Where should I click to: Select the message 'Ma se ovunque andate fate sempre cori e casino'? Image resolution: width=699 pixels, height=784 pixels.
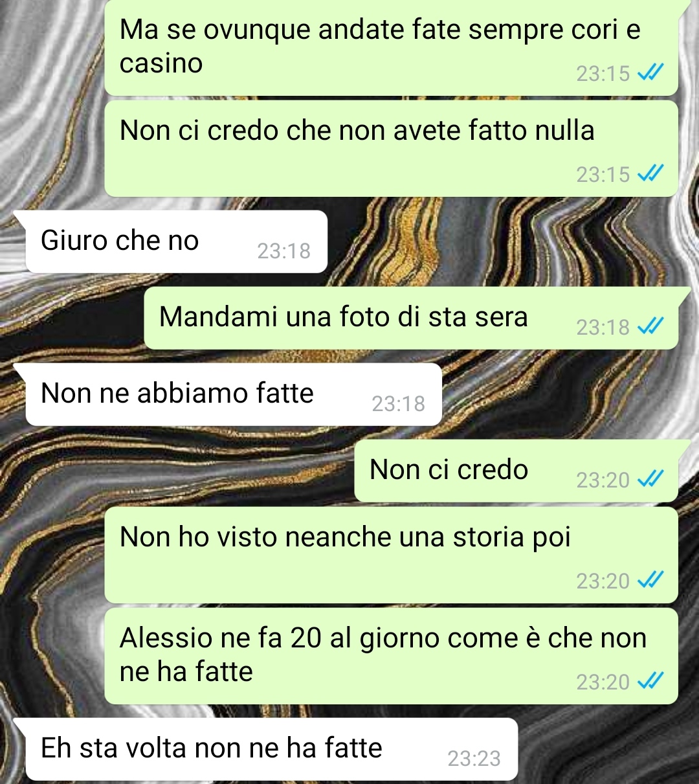(x=391, y=48)
